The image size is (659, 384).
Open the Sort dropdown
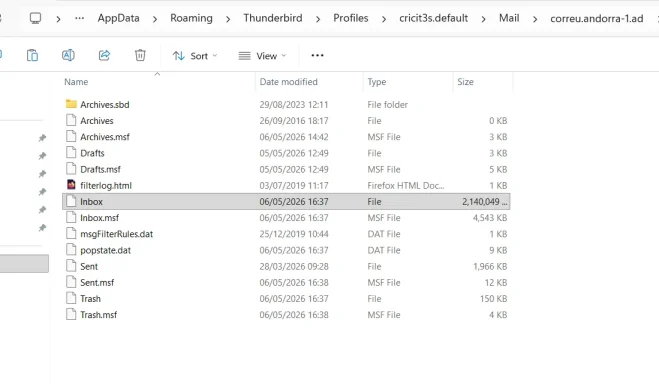195,56
